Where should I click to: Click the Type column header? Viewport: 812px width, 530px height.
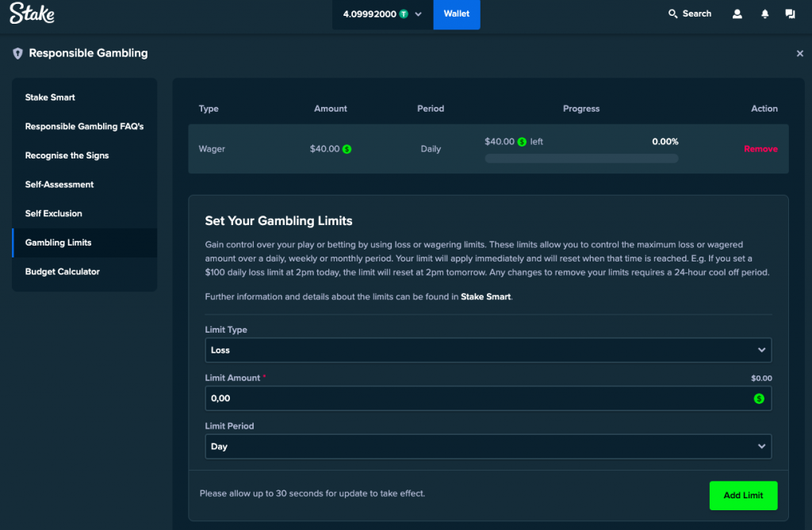[x=209, y=109]
